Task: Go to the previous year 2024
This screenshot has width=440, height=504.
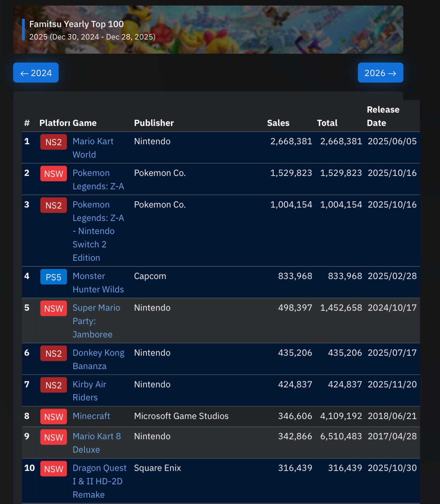Action: point(36,73)
